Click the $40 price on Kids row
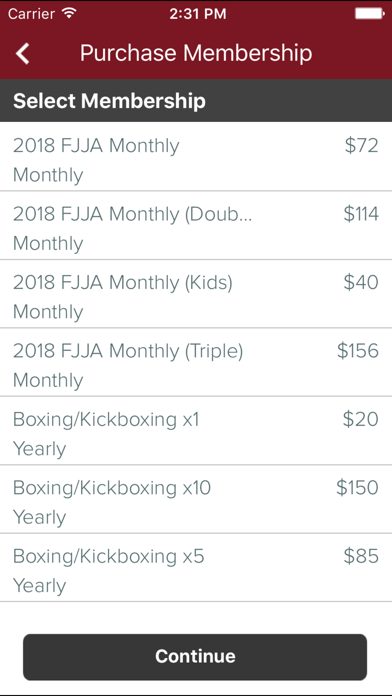392x696 pixels. pos(361,282)
